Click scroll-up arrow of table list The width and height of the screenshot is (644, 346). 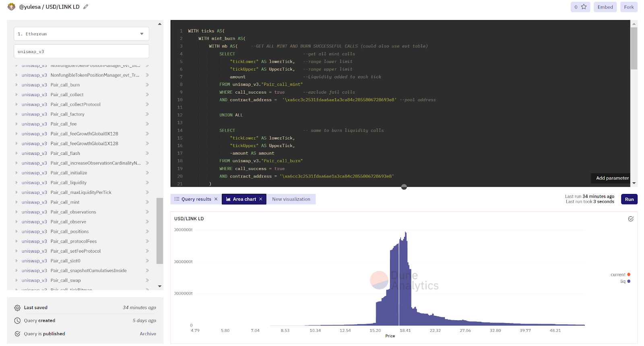pos(160,24)
